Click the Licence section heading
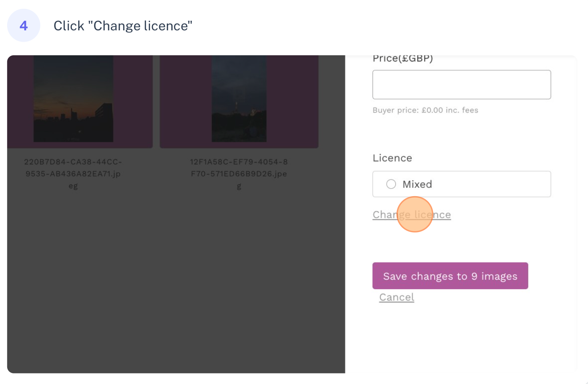588x384 pixels. click(392, 158)
